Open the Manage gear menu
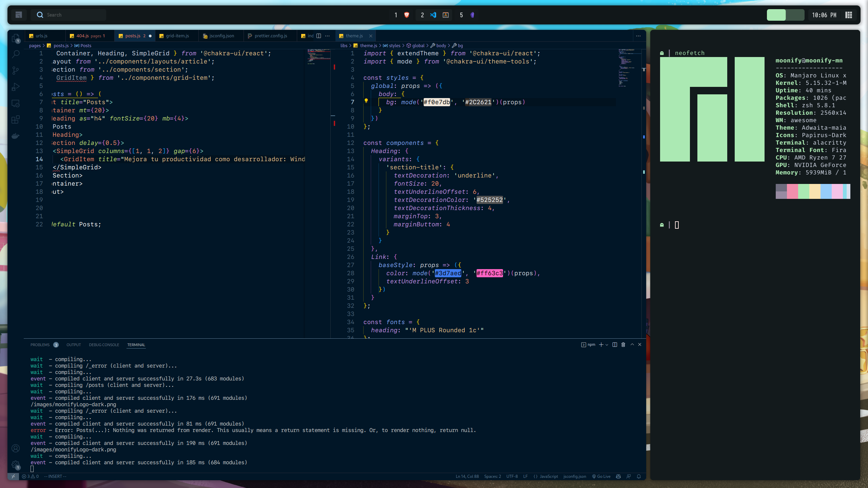The width and height of the screenshot is (868, 488). tap(16, 465)
